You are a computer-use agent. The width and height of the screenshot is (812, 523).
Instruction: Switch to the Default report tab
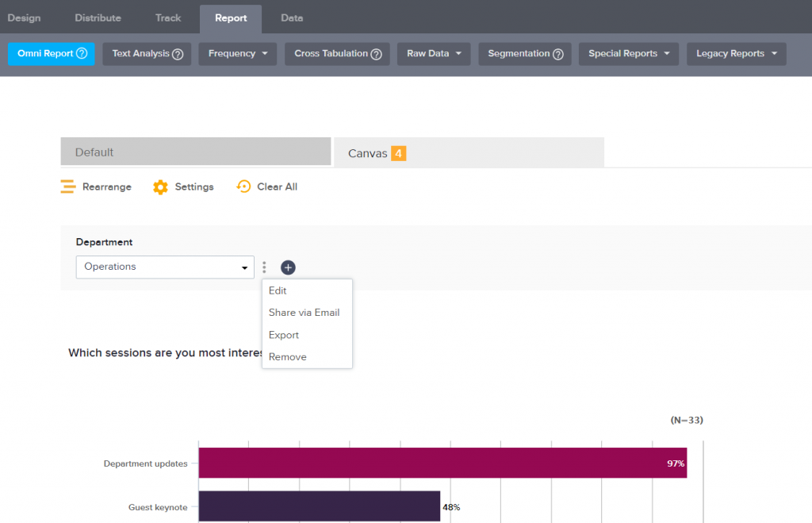click(195, 152)
